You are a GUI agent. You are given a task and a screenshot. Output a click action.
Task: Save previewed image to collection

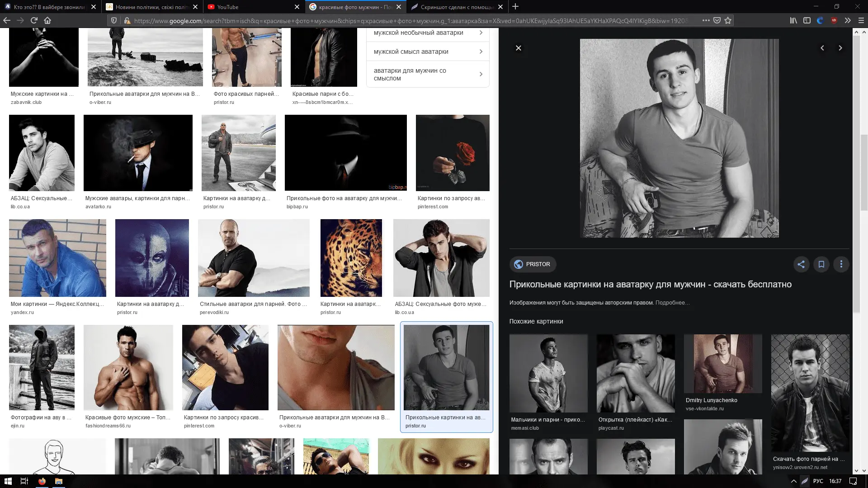[x=821, y=264]
